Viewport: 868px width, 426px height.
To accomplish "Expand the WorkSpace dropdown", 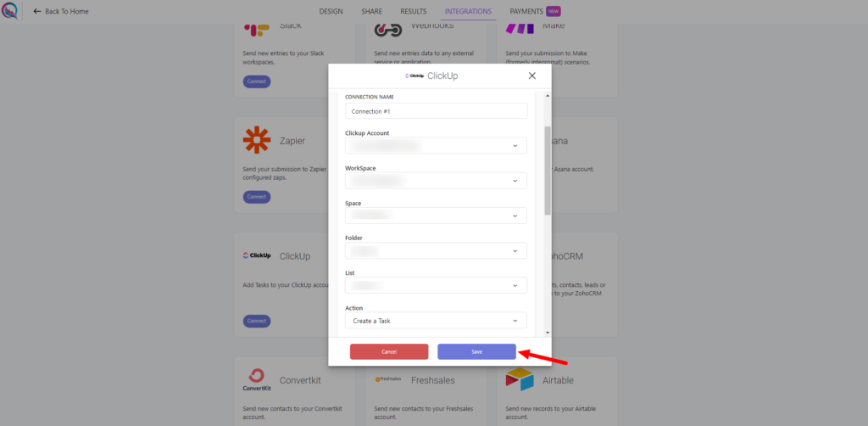I will click(437, 181).
